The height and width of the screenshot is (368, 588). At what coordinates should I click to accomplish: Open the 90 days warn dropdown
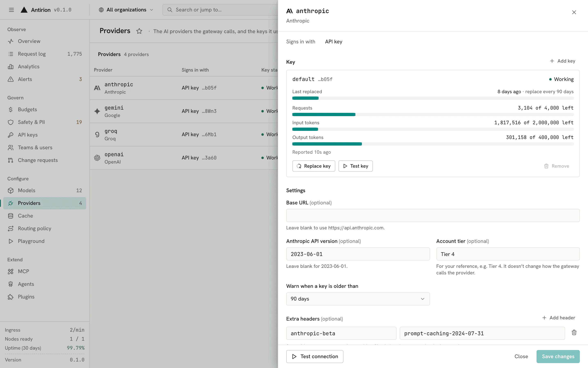coord(358,299)
